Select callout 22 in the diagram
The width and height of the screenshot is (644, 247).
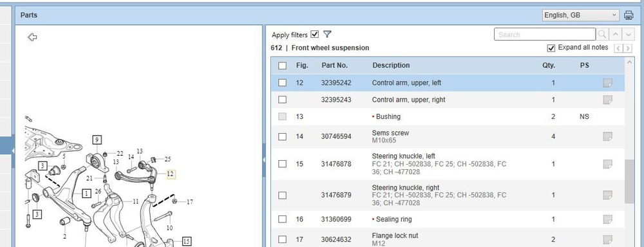pyautogui.click(x=120, y=154)
